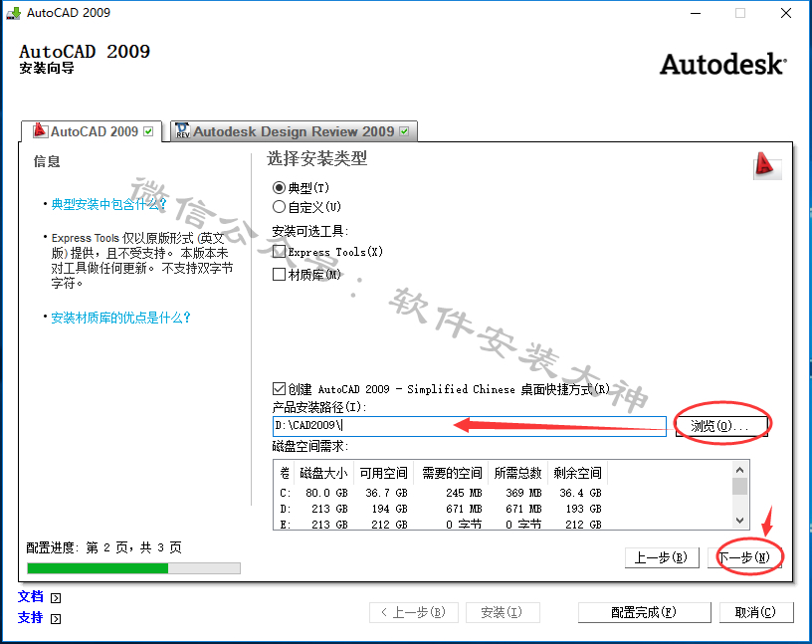Click the green configuration progress bar
Image resolution: width=812 pixels, height=644 pixels.
tap(133, 568)
